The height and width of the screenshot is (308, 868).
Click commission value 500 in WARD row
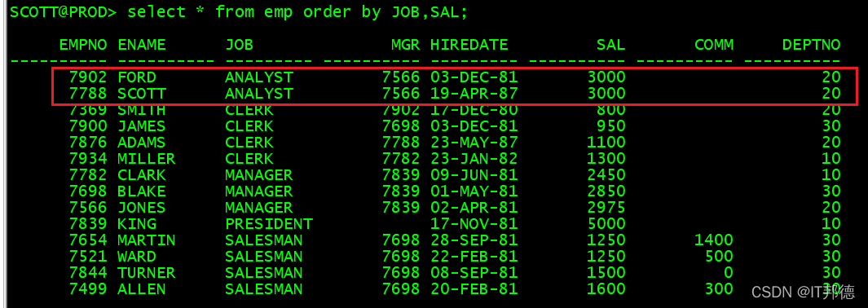pos(719,257)
